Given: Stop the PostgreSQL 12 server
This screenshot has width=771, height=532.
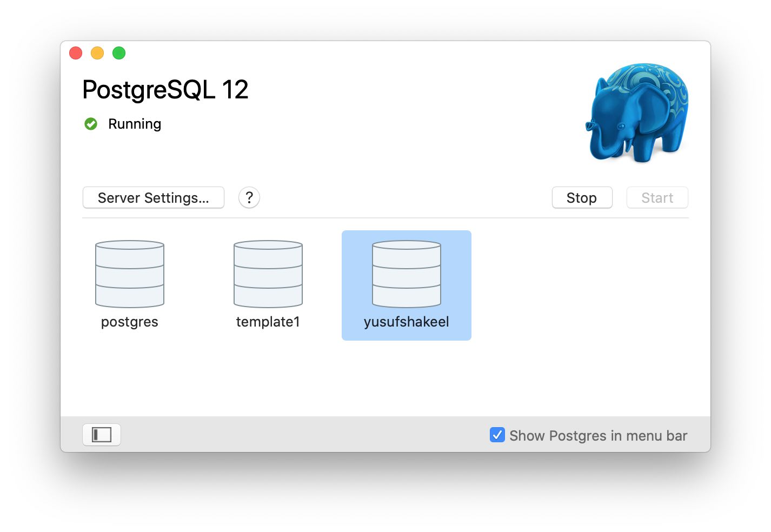Looking at the screenshot, I should pyautogui.click(x=582, y=197).
